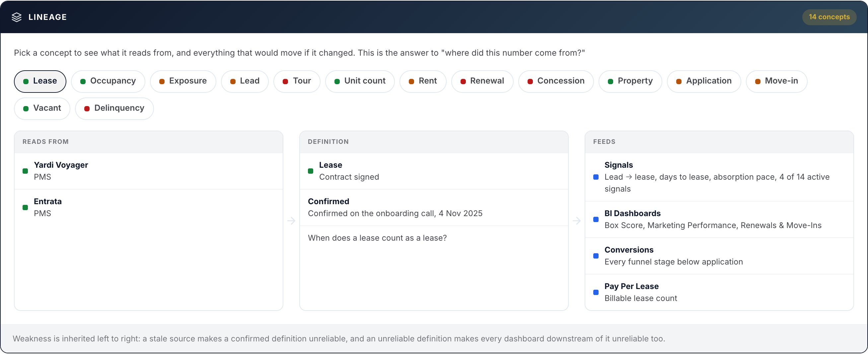Image resolution: width=868 pixels, height=354 pixels.
Task: Choose the Move-in concept chip
Action: point(777,81)
